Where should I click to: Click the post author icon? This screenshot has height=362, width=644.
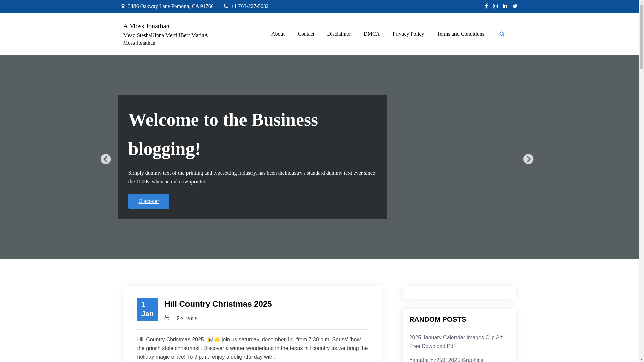[x=167, y=317]
